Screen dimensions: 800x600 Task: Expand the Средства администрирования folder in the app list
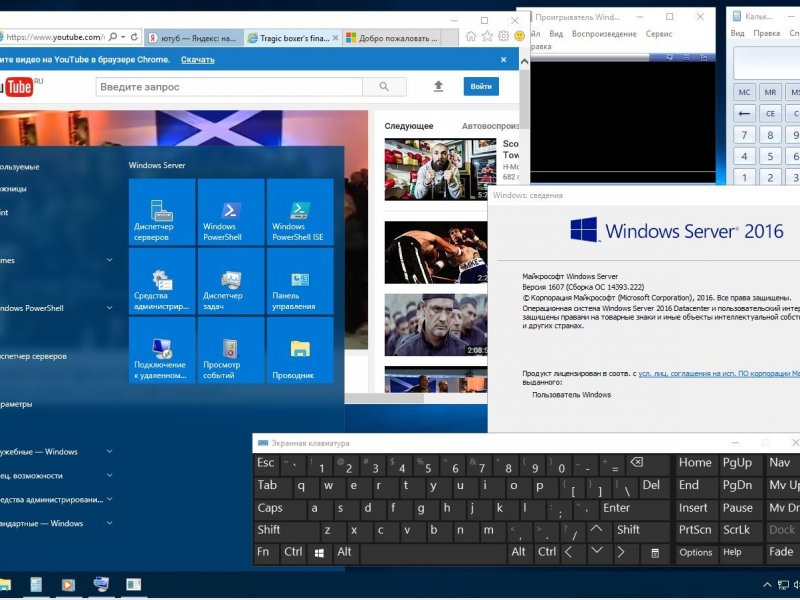pyautogui.click(x=110, y=500)
